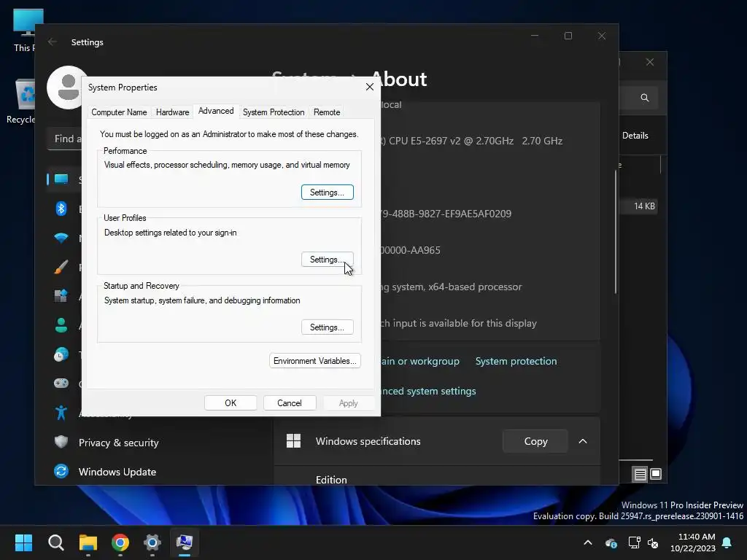The image size is (747, 560).
Task: Click System Properties taskbar icon
Action: (x=185, y=542)
